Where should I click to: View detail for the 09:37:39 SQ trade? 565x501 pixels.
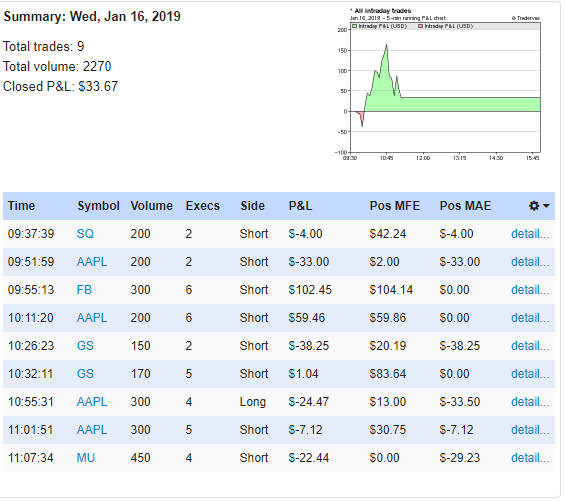(x=530, y=234)
